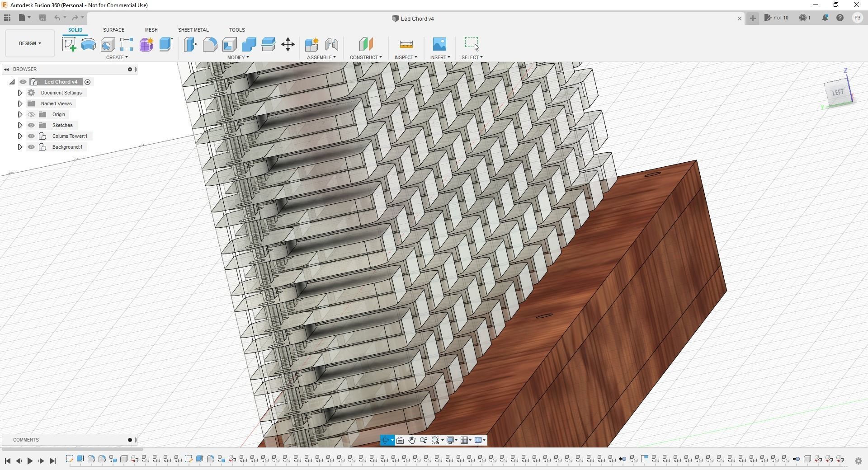868x470 pixels.
Task: Open the SURFACE ribbon tab
Action: 113,29
